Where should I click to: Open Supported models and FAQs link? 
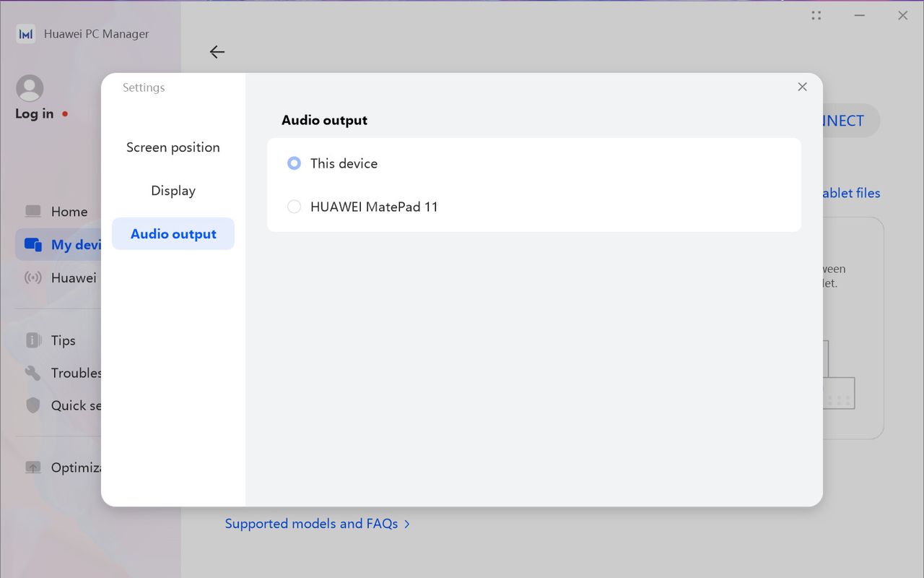(318, 524)
